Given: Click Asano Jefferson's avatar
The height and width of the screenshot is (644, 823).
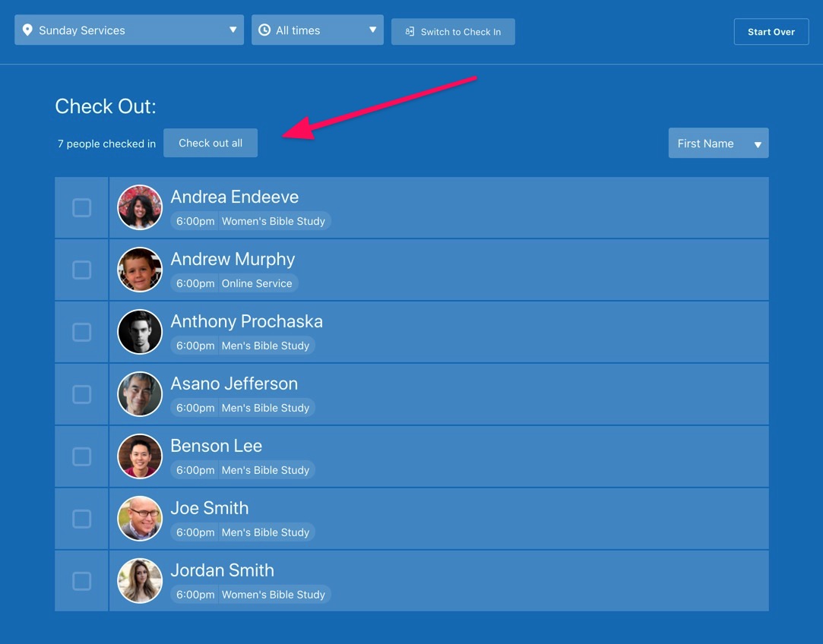Looking at the screenshot, I should pos(140,394).
